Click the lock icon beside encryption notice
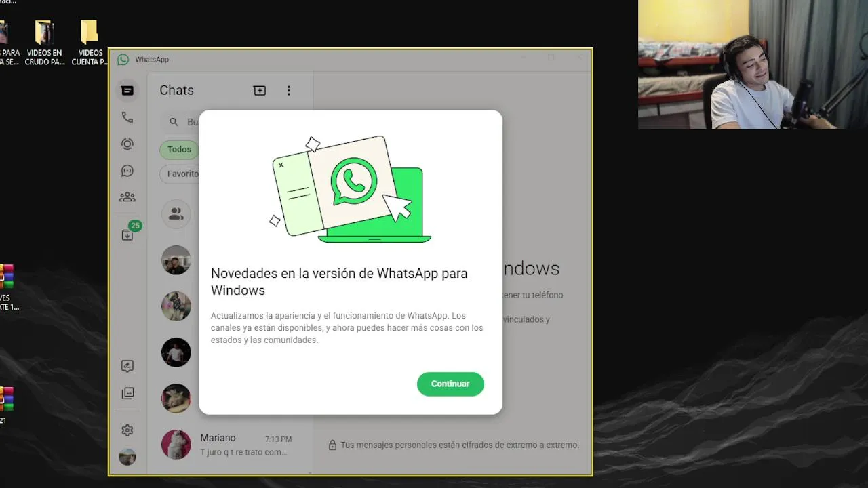This screenshot has height=488, width=868. coord(332,445)
